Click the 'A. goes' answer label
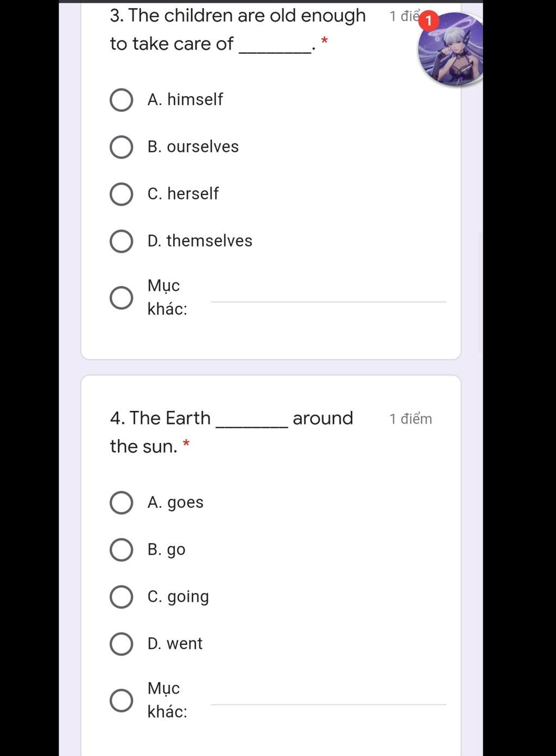 point(175,503)
